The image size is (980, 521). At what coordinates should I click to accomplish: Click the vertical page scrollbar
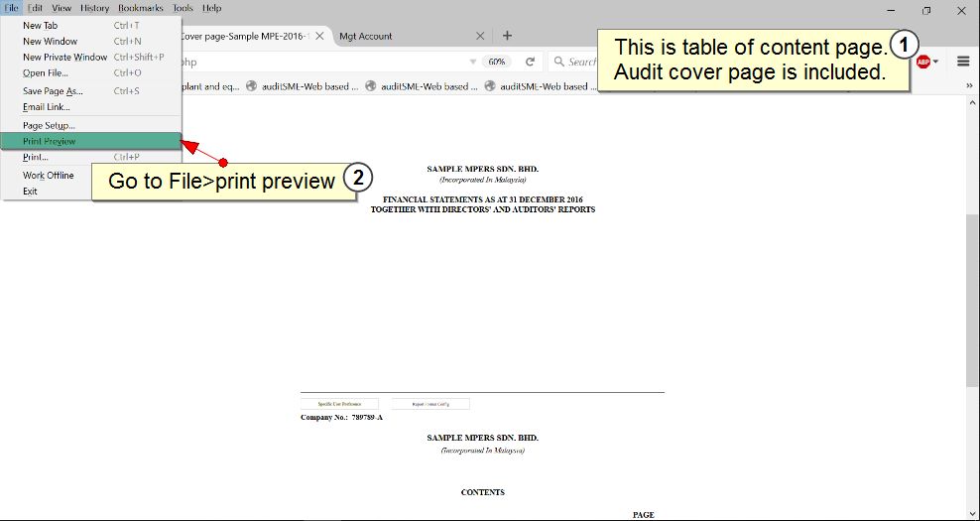pyautogui.click(x=972, y=298)
